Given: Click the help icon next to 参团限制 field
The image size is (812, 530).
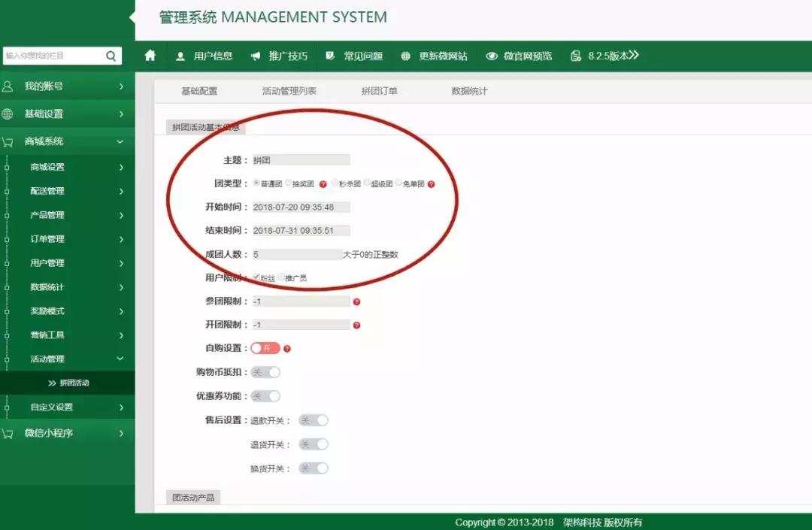Looking at the screenshot, I should pyautogui.click(x=356, y=301).
